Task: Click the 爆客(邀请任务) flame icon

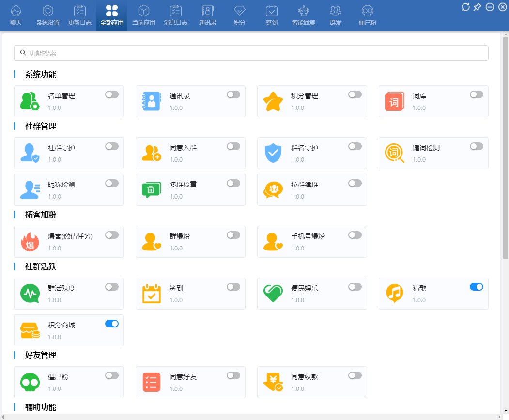Action: pyautogui.click(x=30, y=242)
